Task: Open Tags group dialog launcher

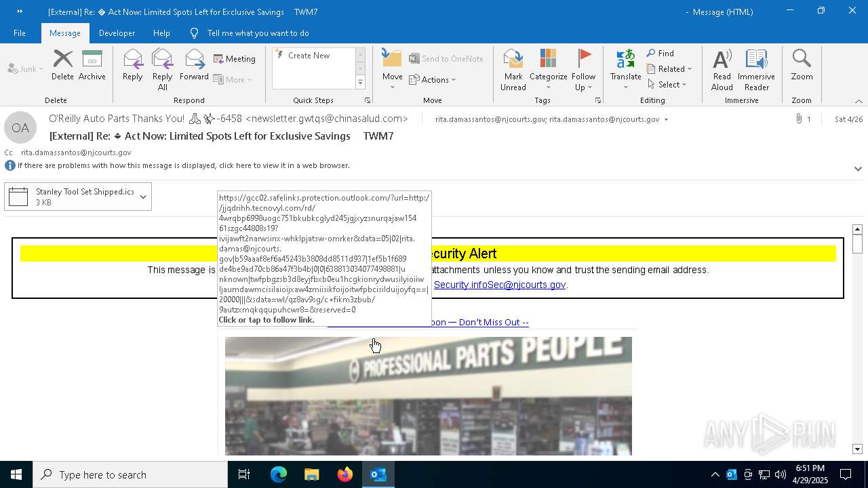Action: (598, 100)
